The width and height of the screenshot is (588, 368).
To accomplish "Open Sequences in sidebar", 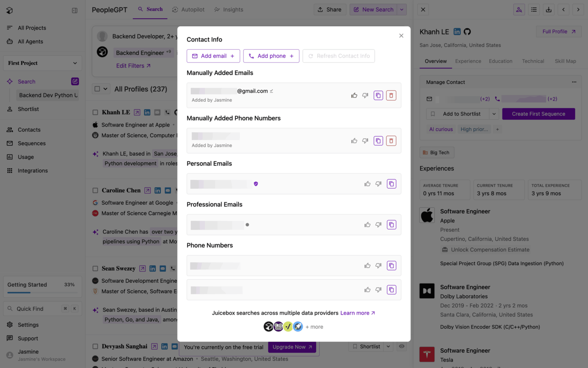I will tap(32, 143).
